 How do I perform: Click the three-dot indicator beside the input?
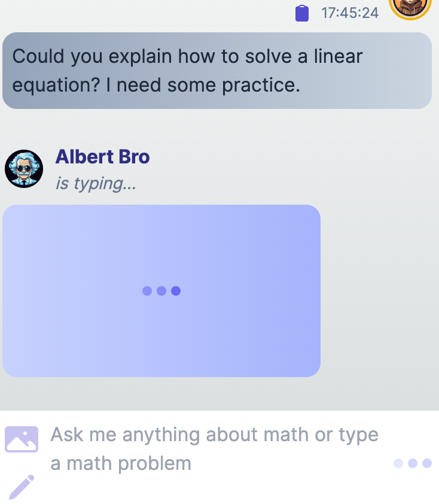(x=413, y=463)
